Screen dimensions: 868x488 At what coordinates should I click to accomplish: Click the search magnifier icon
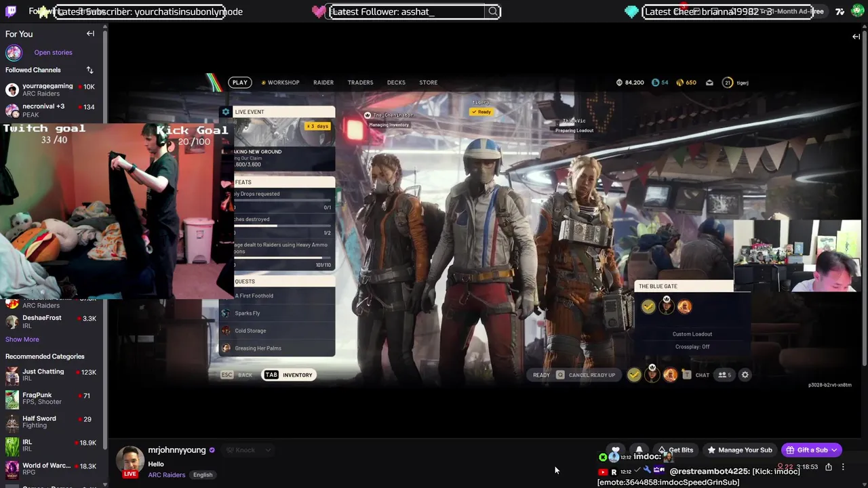493,12
